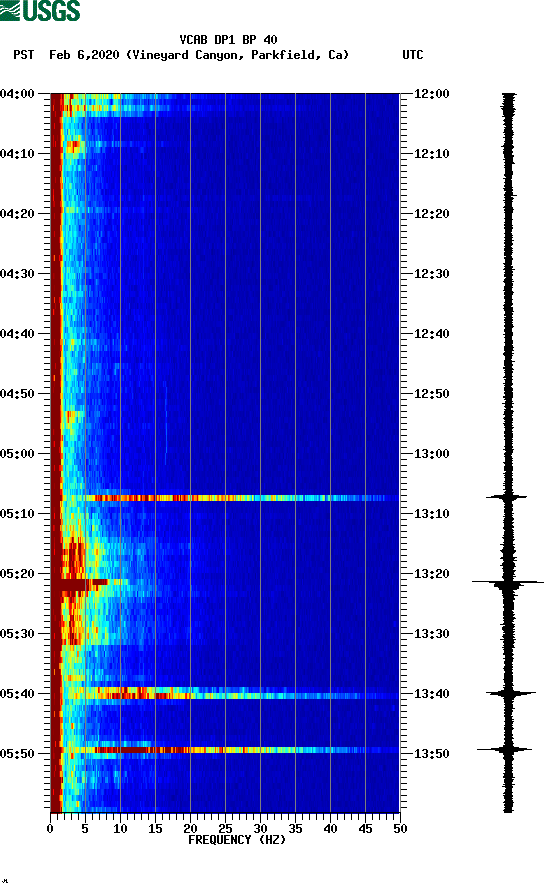Click the '13:20' UTC time label
552x892 pixels.
pos(431,574)
